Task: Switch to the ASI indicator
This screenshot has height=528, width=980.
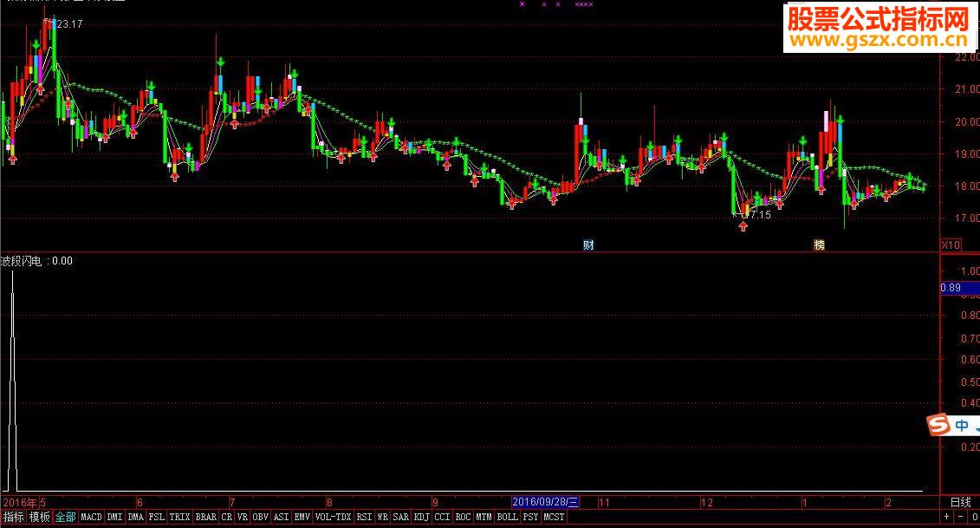Action: [282, 518]
